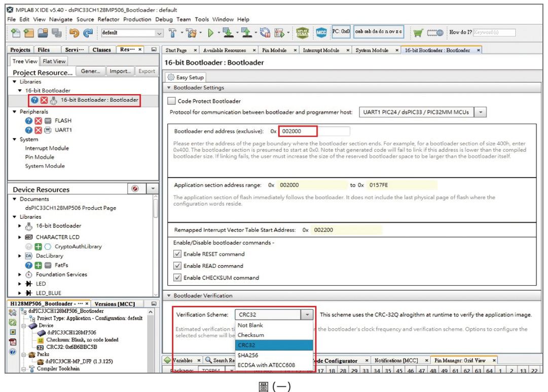Click the MCC toolbar icon
548x392 pixels.
click(321, 33)
